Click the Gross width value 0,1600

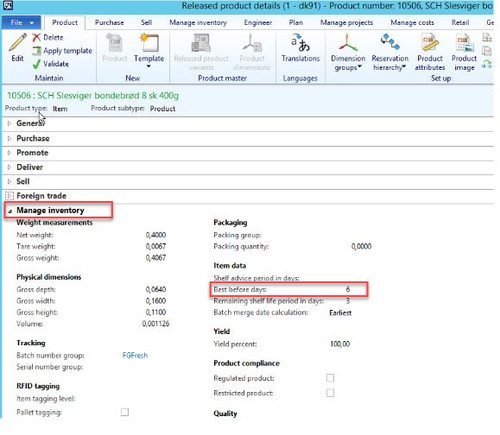(156, 301)
